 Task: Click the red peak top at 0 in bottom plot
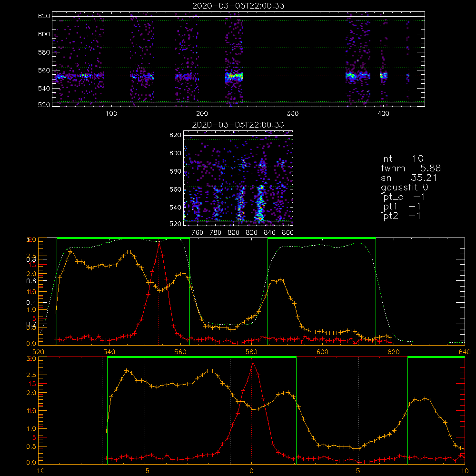tap(253, 362)
